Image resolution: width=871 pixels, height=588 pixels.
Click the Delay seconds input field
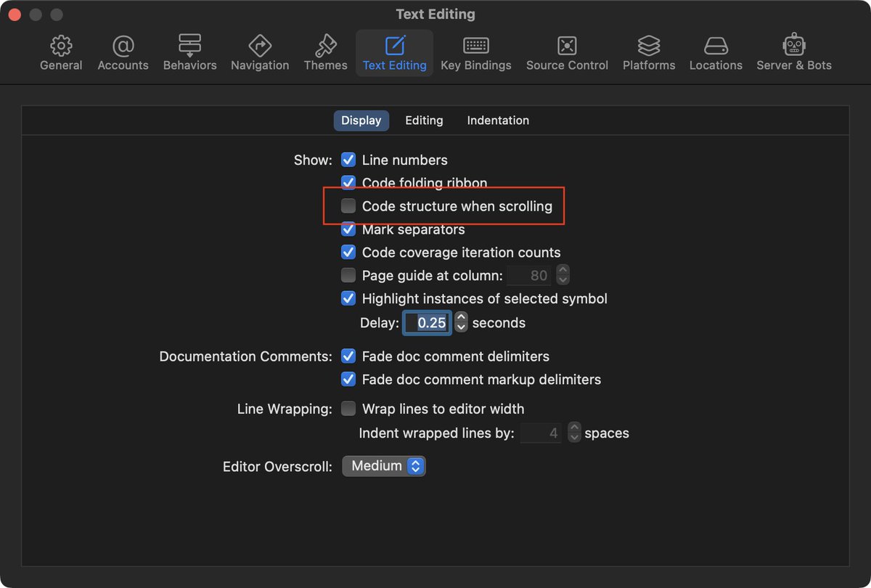tap(427, 322)
